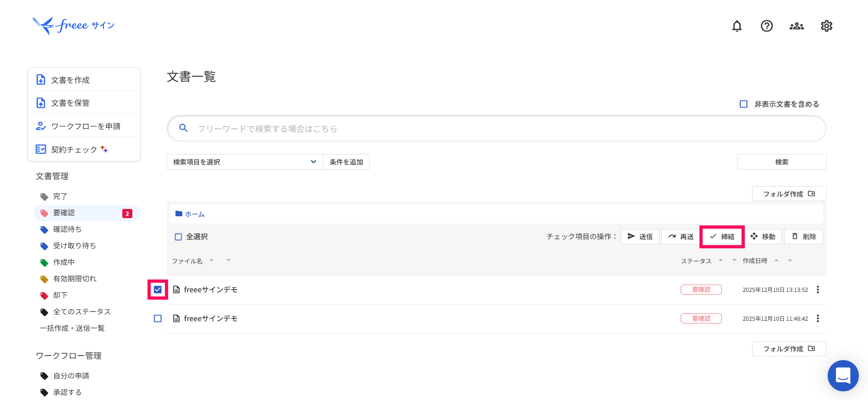Open 一括作成・送信一覧
This screenshot has height=400, width=868.
tap(72, 328)
